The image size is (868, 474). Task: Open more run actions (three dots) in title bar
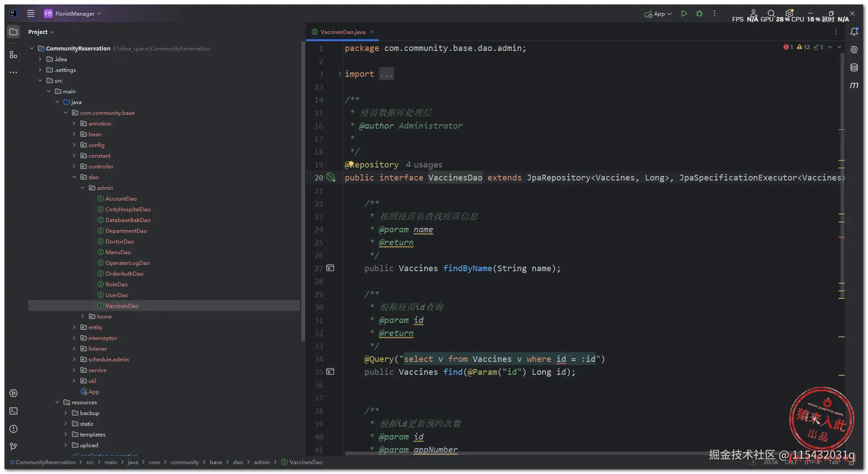tap(715, 13)
